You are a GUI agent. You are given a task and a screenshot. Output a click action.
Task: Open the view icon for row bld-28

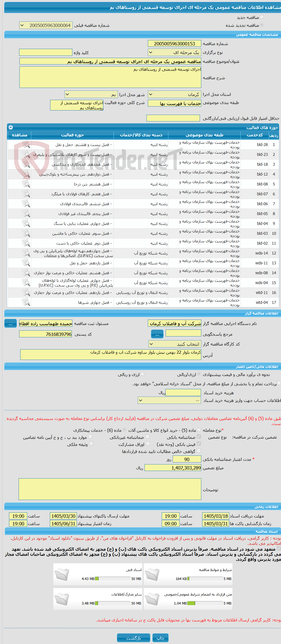click(x=26, y=145)
